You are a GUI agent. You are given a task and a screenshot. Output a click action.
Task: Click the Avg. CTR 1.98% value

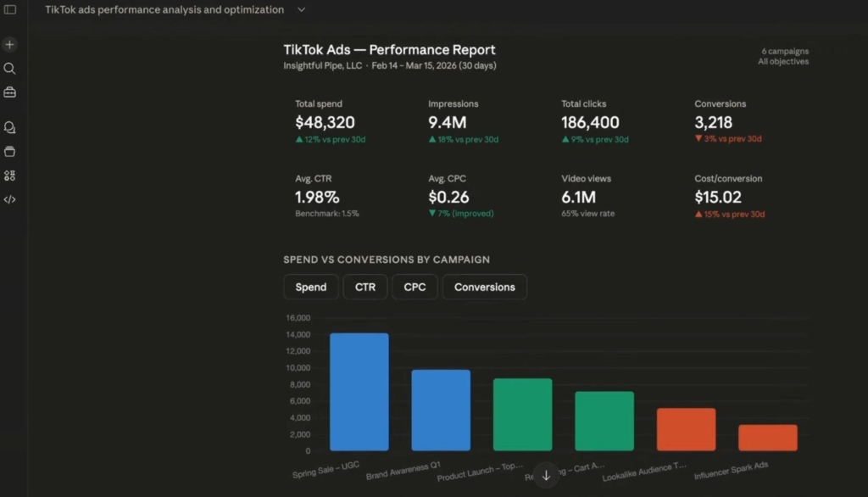[x=317, y=198]
